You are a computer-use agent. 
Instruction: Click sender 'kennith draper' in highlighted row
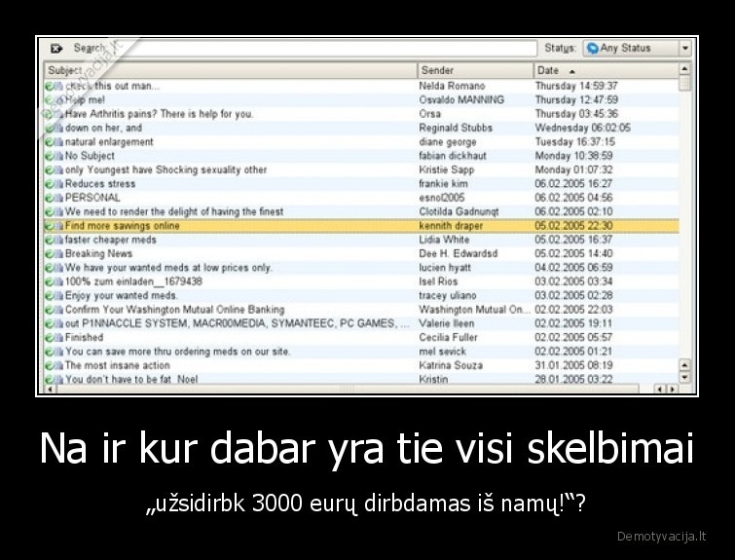pos(451,226)
